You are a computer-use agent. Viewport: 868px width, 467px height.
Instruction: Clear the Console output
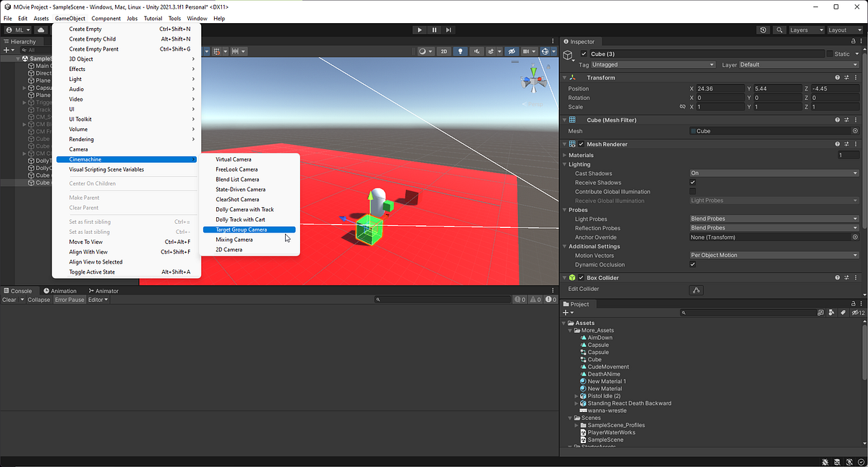(9, 299)
